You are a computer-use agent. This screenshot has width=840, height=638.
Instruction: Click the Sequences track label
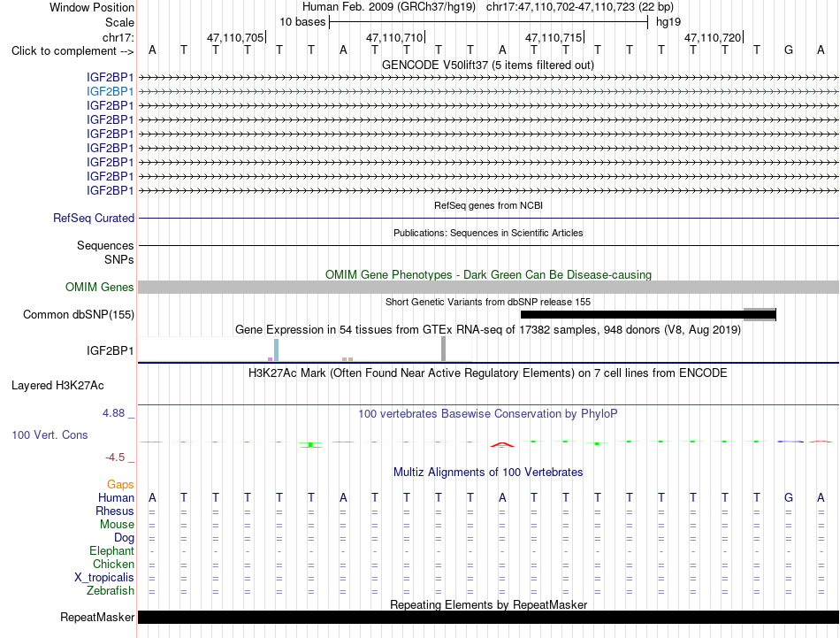pyautogui.click(x=105, y=245)
